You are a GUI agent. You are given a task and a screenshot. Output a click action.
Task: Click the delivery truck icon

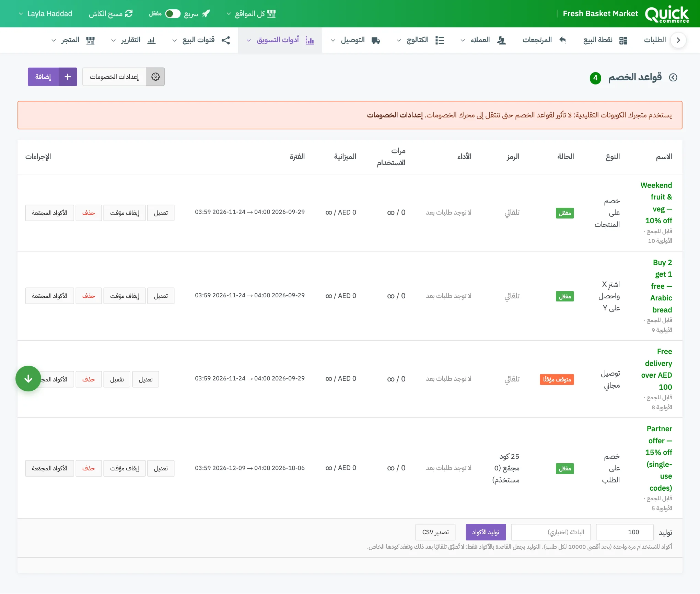376,41
